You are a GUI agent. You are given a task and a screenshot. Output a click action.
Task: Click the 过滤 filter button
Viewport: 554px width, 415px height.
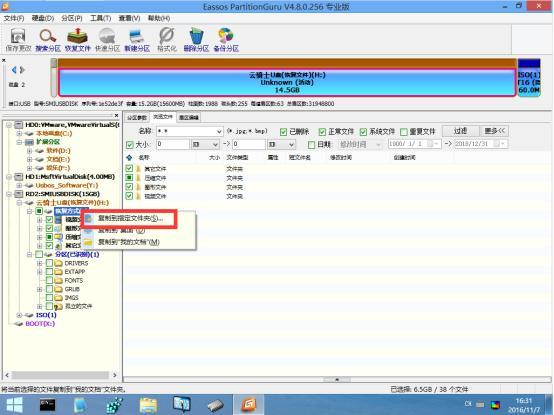pos(460,131)
